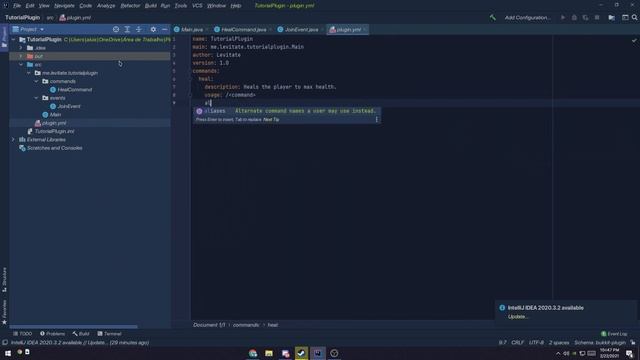Collapse the events package
The image size is (640, 360).
37,98
